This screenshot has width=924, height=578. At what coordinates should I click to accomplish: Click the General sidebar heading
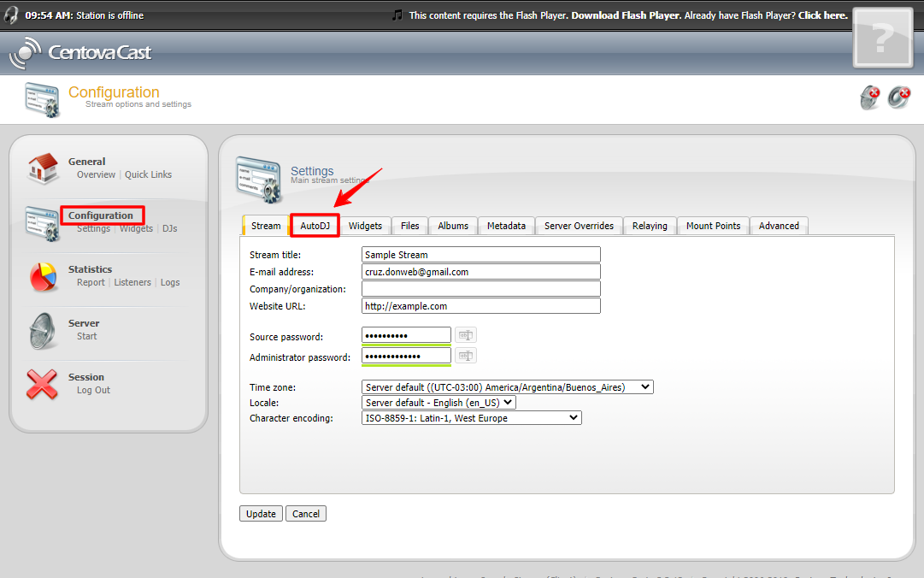tap(86, 162)
